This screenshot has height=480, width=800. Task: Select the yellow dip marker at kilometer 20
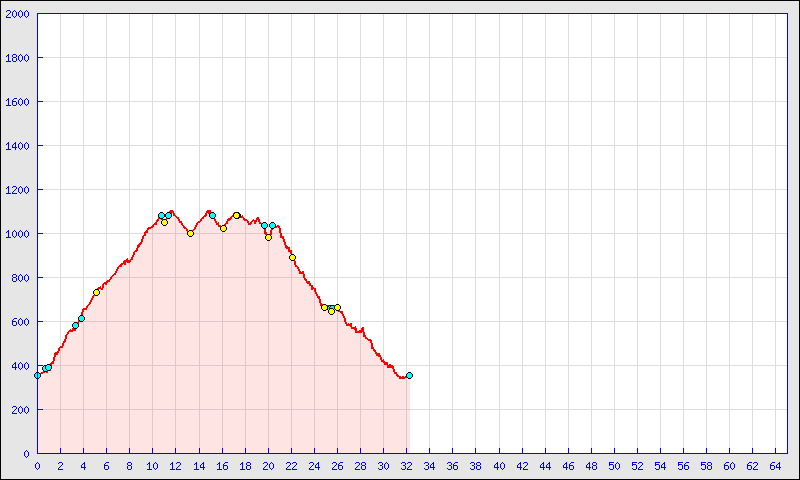[x=268, y=238]
